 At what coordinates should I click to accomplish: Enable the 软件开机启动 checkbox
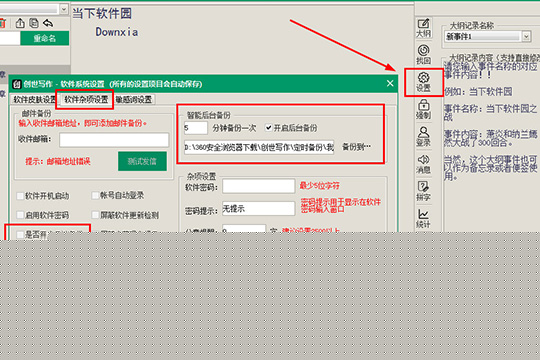pyautogui.click(x=20, y=196)
